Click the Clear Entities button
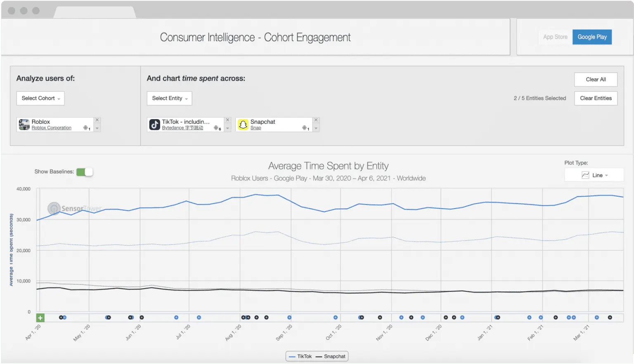 click(596, 98)
